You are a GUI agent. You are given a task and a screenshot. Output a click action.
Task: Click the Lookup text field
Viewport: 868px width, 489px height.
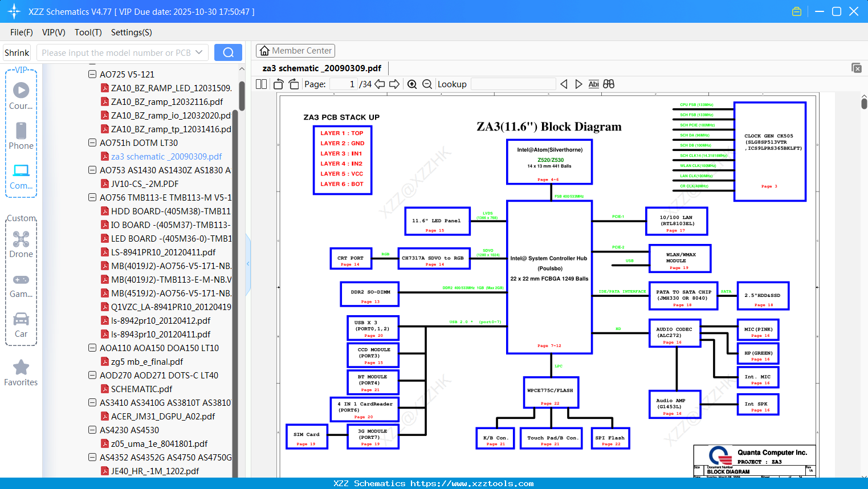[x=514, y=84]
